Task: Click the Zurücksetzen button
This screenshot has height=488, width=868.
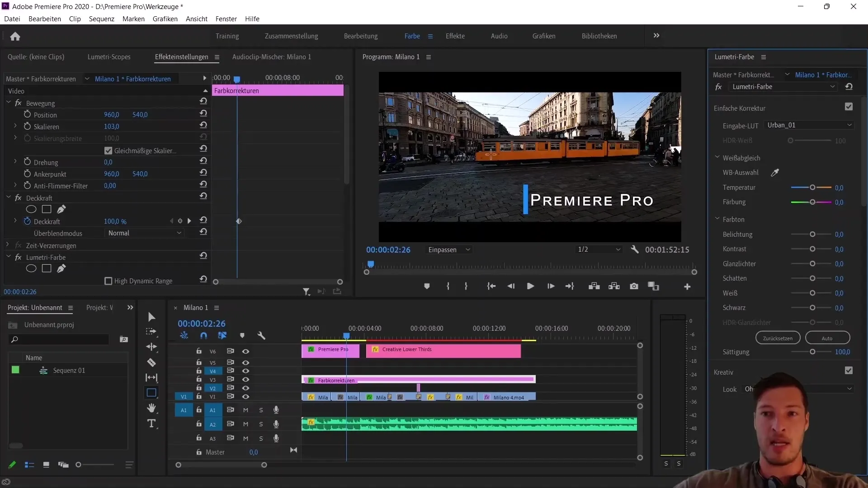Action: pyautogui.click(x=778, y=338)
